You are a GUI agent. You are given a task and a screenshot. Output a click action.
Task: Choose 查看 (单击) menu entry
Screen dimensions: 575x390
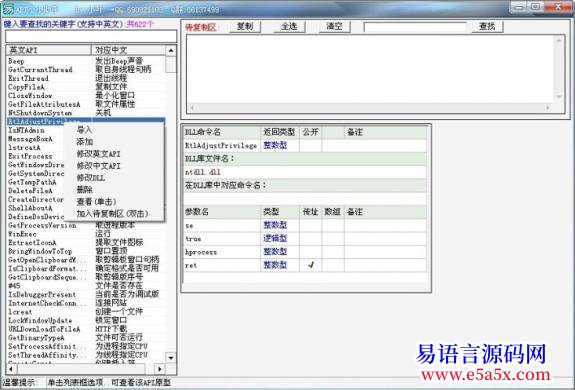point(96,202)
